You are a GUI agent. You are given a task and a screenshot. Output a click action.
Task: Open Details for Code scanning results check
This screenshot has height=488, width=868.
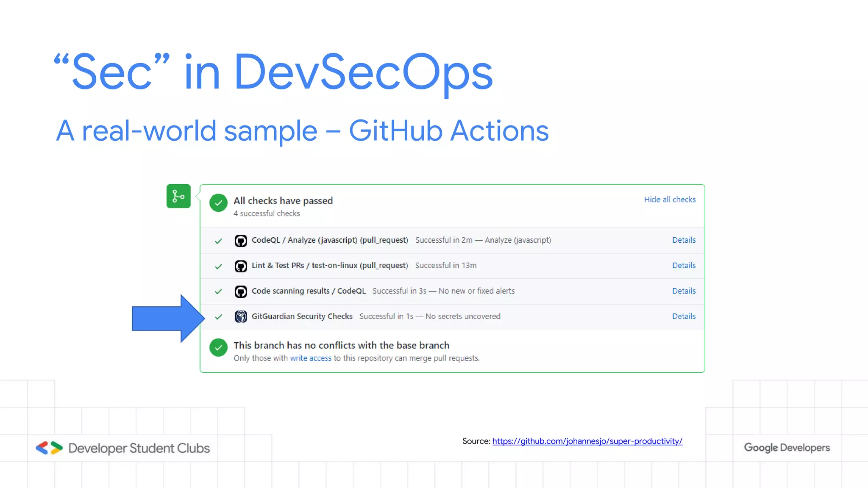click(684, 291)
